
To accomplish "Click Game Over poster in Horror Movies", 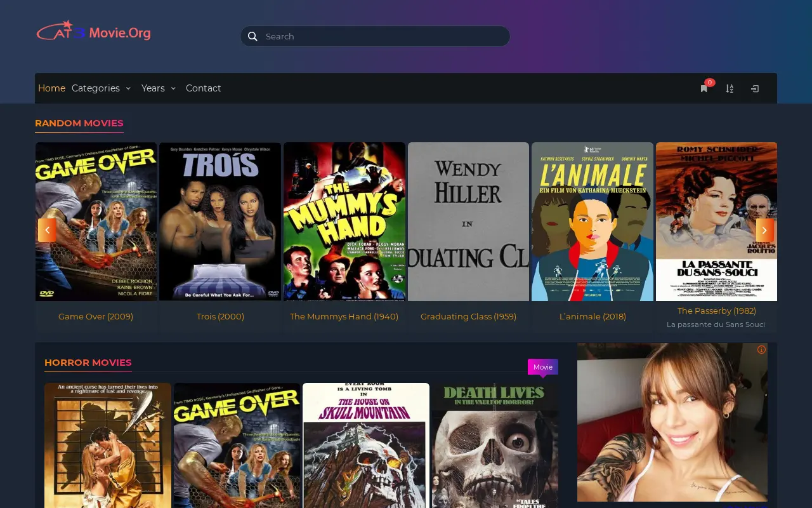I will [x=237, y=445].
